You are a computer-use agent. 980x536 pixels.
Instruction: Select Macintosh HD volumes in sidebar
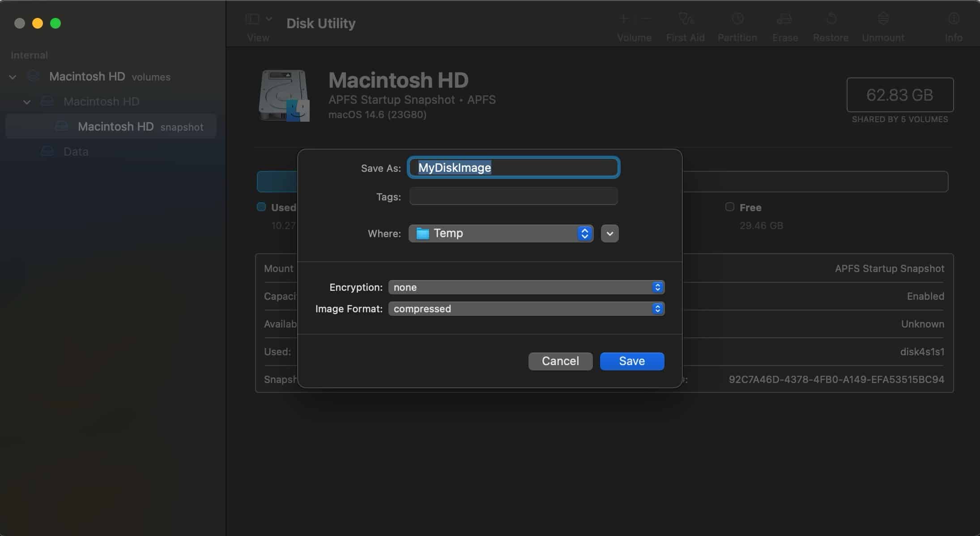click(x=110, y=77)
